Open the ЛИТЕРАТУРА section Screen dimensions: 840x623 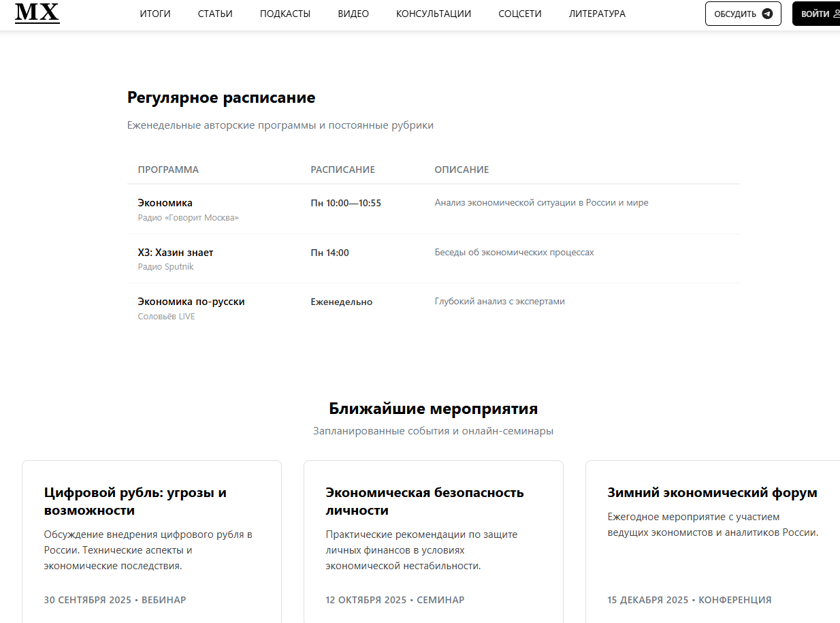(x=597, y=14)
